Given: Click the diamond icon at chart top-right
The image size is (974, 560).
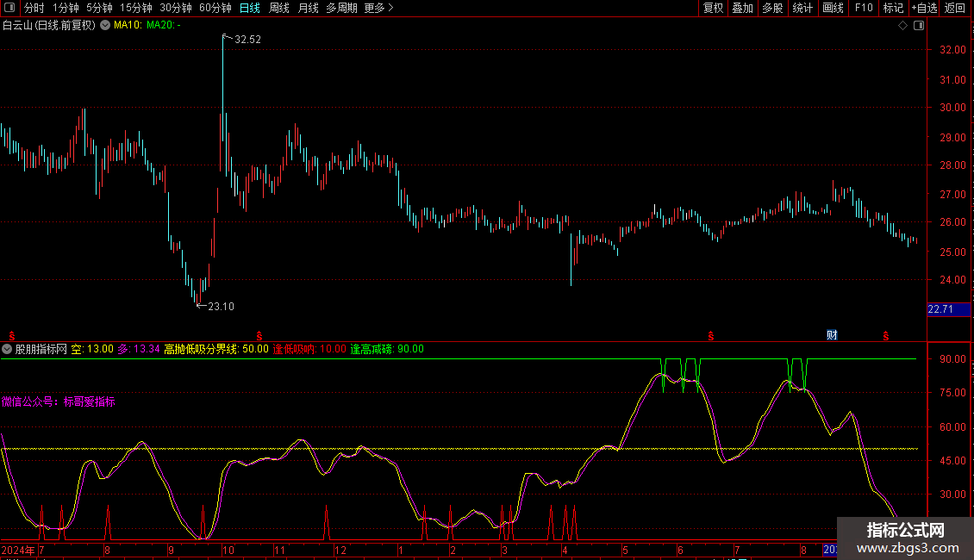Looking at the screenshot, I should tap(902, 26).
